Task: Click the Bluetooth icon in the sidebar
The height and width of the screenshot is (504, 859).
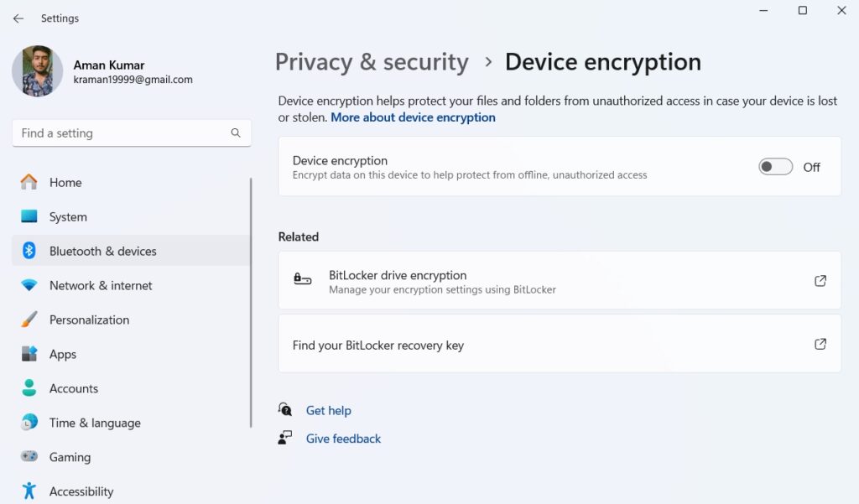Action: (x=29, y=251)
